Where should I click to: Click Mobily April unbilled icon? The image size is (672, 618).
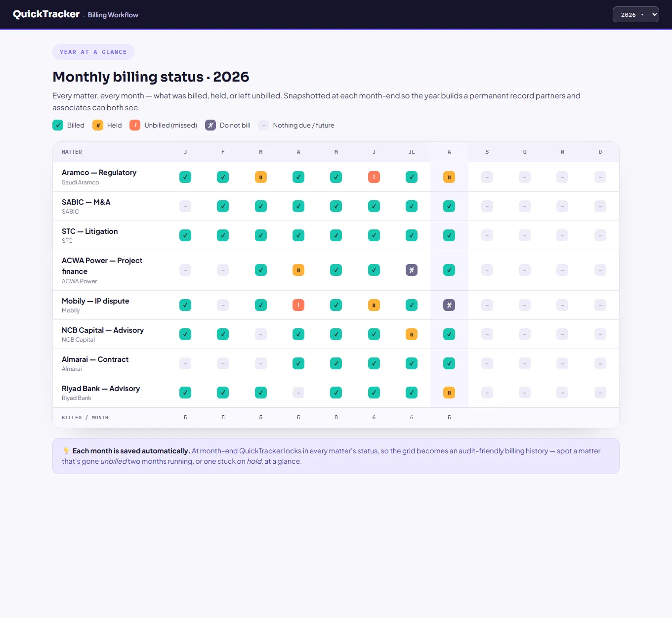click(298, 305)
